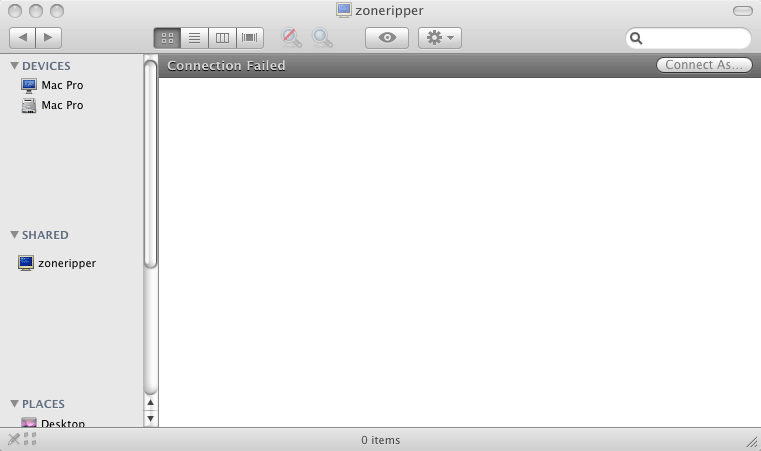Select the Mac Pro hard drive item

pyautogui.click(x=52, y=105)
